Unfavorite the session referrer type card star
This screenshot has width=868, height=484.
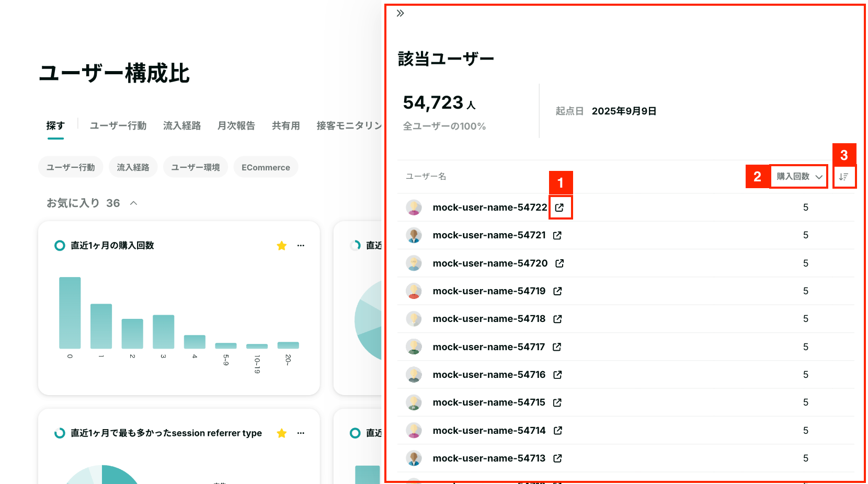pyautogui.click(x=282, y=433)
